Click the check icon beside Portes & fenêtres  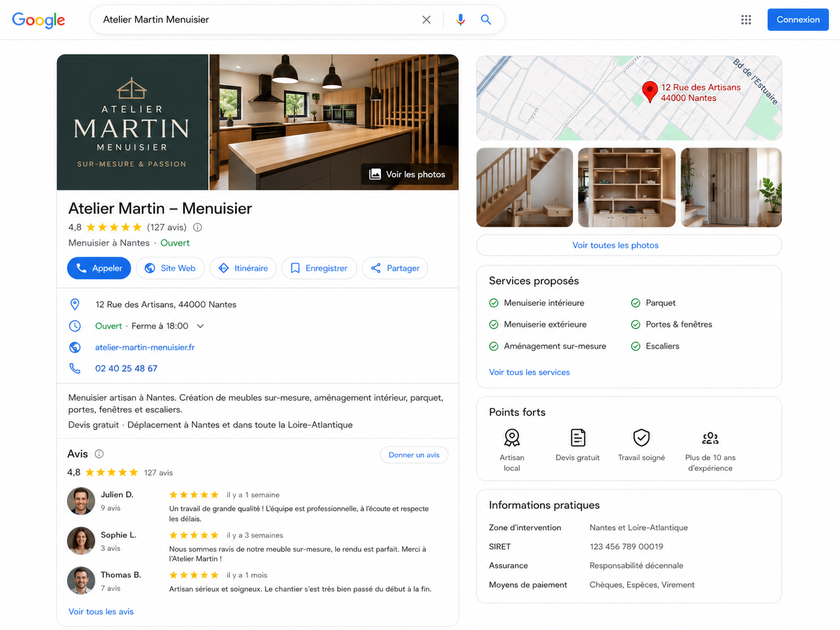(x=636, y=324)
